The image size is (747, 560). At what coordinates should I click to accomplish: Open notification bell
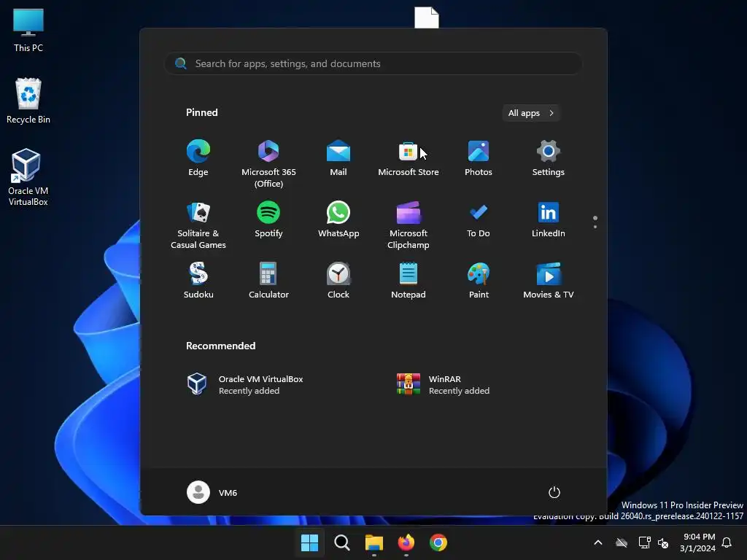click(x=727, y=542)
